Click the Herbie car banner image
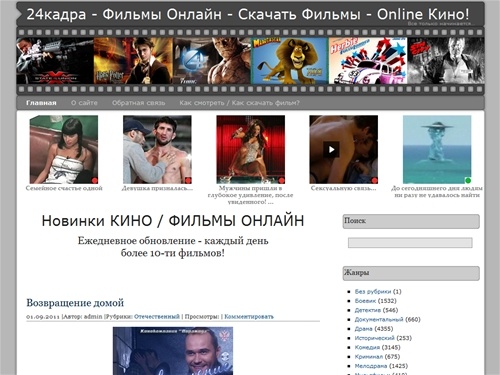500x375 pixels. pyautogui.click(x=368, y=61)
